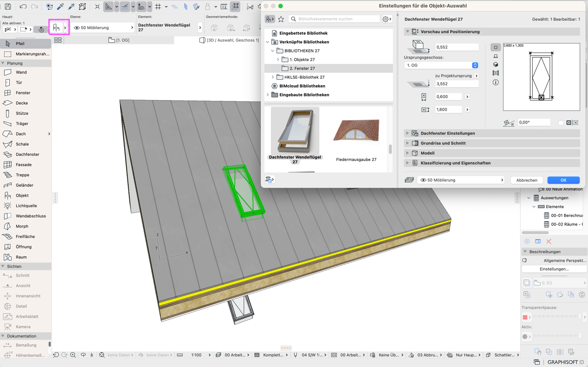Select the Tür tool
588x367 pixels.
click(25, 83)
